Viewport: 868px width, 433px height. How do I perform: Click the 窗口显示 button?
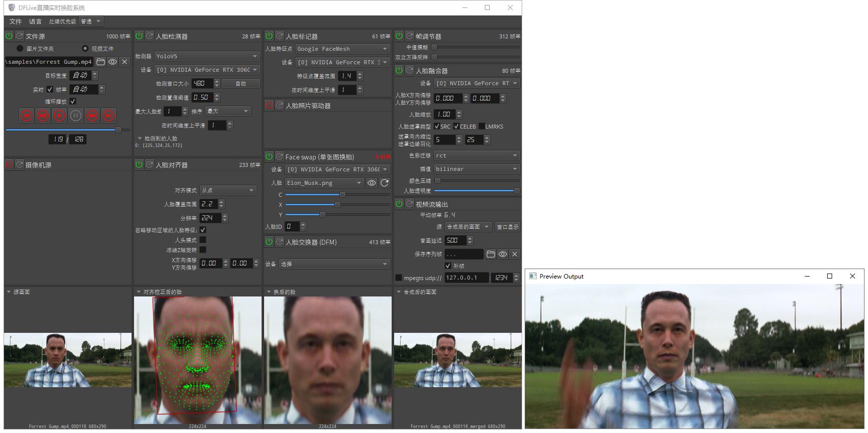[x=508, y=227]
